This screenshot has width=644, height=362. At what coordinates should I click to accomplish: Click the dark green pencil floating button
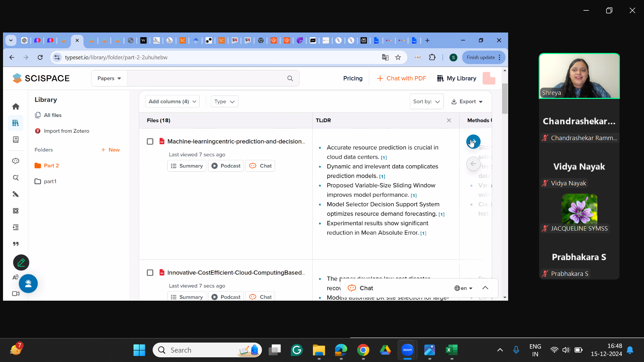point(21,262)
